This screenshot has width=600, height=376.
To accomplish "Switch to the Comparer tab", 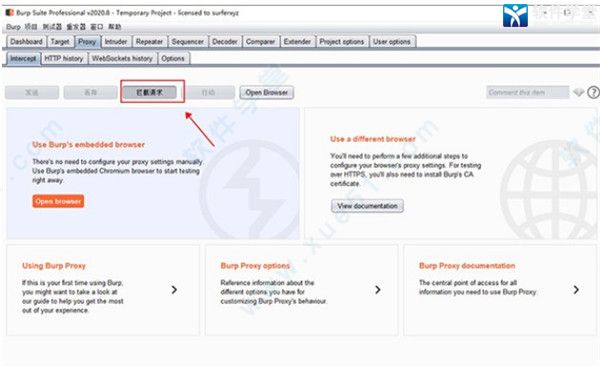I will pos(261,42).
